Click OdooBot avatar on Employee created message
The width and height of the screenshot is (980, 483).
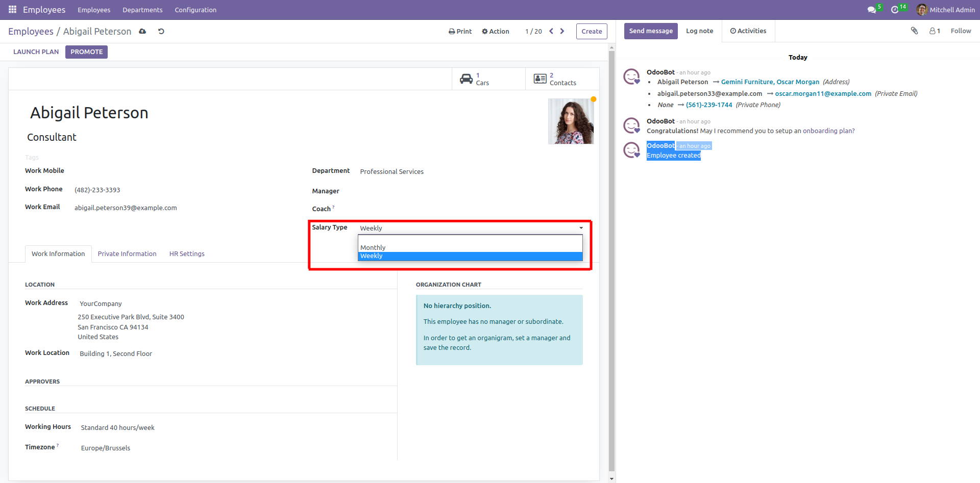631,150
